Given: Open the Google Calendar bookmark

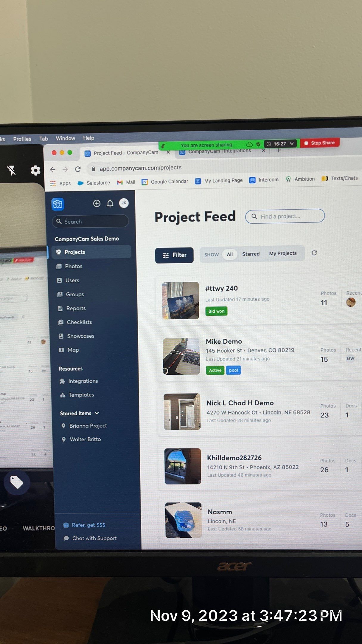Looking at the screenshot, I should point(165,182).
